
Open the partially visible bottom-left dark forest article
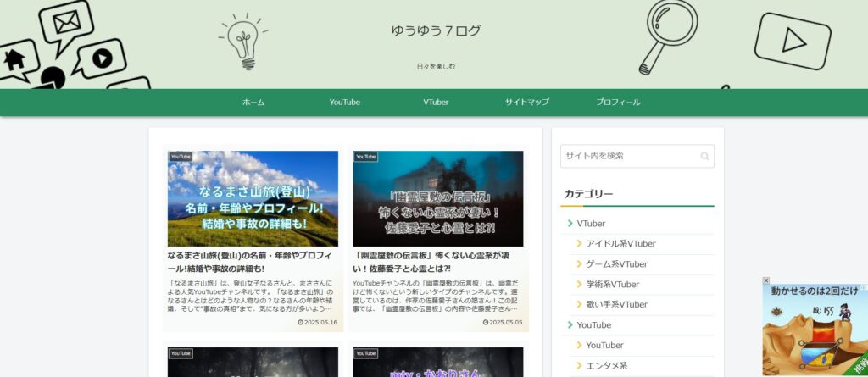point(253,362)
